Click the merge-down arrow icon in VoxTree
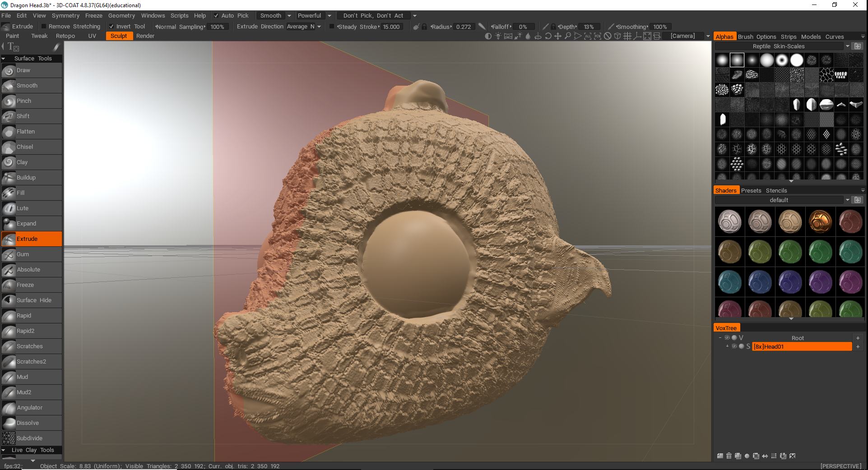The image size is (868, 470). click(783, 456)
